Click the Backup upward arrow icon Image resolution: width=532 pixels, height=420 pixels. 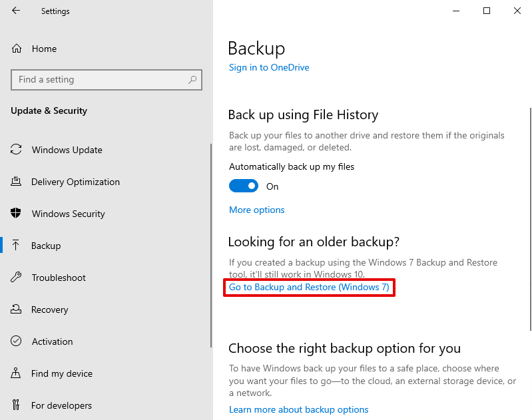15,245
